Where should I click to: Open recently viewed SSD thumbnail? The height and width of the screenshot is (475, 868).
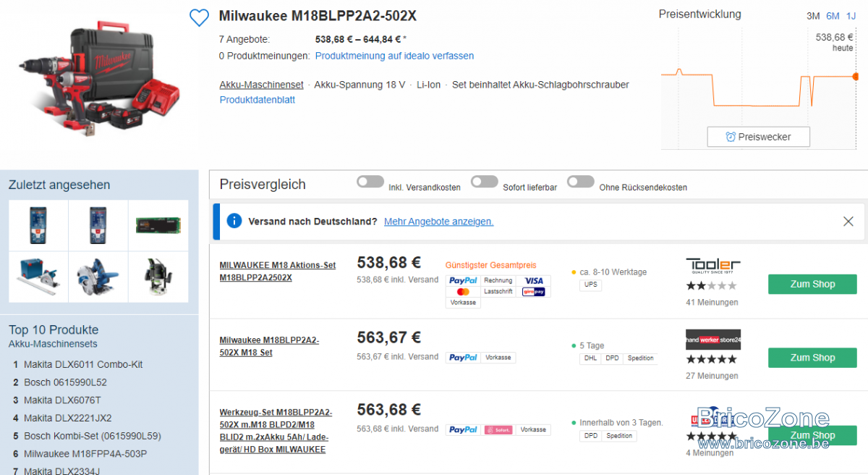[158, 225]
